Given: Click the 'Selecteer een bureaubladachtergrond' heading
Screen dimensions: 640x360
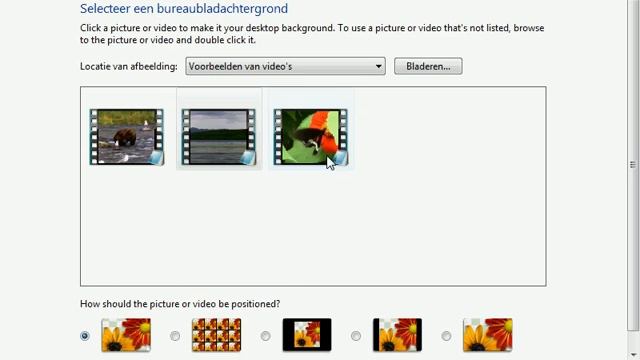Looking at the screenshot, I should [184, 9].
